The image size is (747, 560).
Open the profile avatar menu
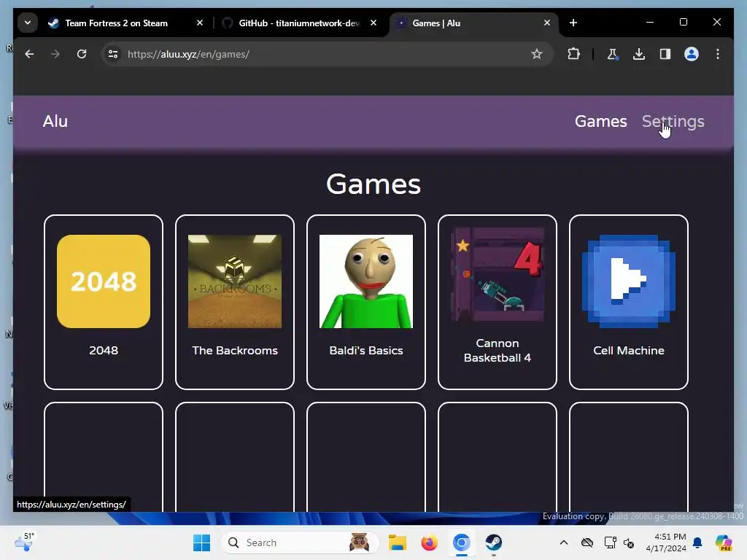(x=692, y=54)
